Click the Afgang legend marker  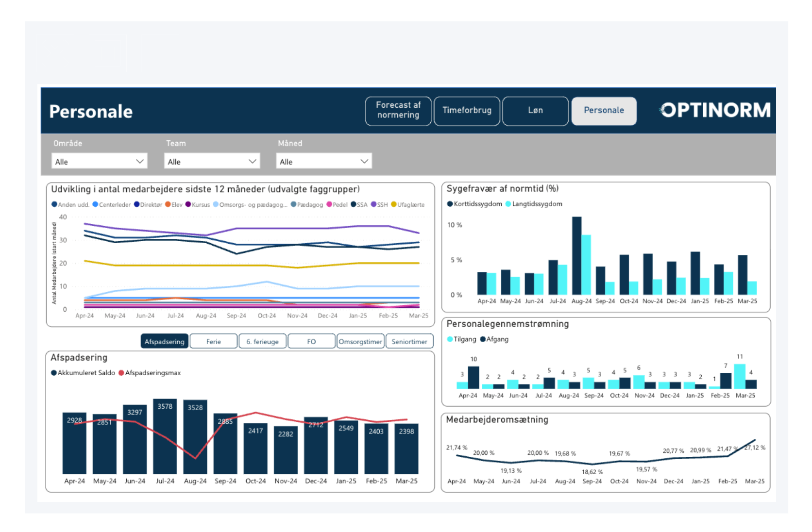coord(483,339)
